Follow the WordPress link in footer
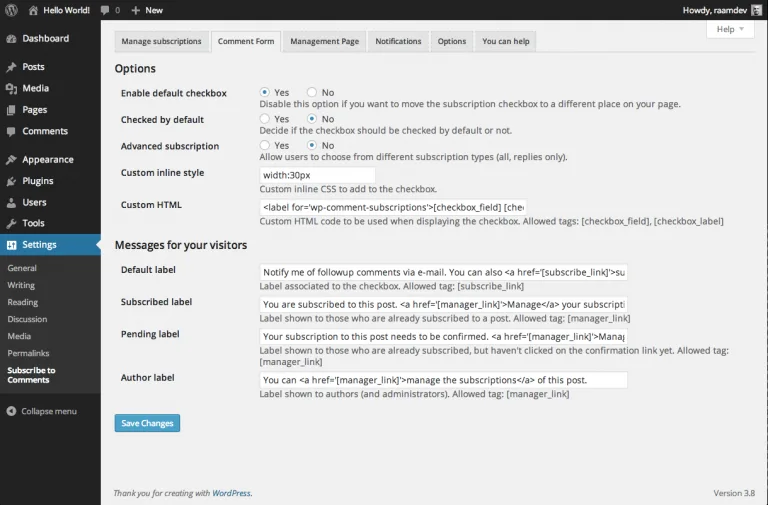Image resolution: width=768 pixels, height=505 pixels. [x=232, y=493]
